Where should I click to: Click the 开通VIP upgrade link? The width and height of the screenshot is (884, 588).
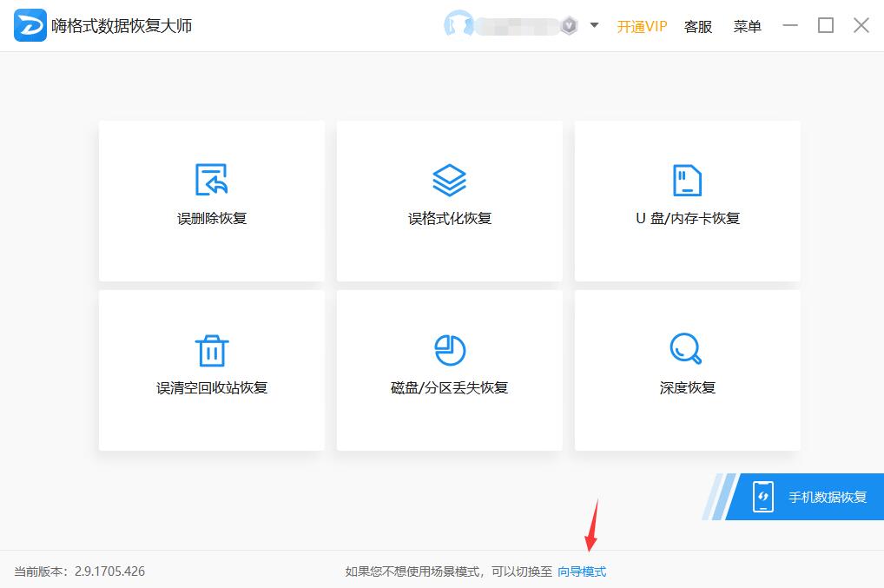(642, 26)
